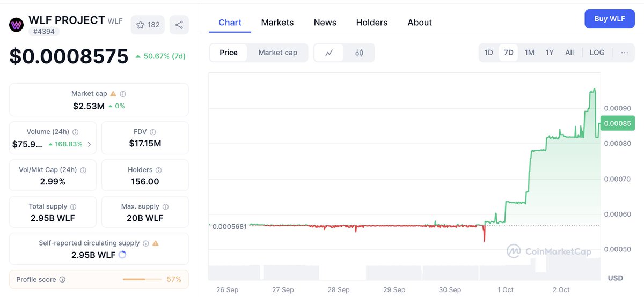This screenshot has width=644, height=297.
Task: Click the Buy WLF button
Action: click(x=610, y=19)
